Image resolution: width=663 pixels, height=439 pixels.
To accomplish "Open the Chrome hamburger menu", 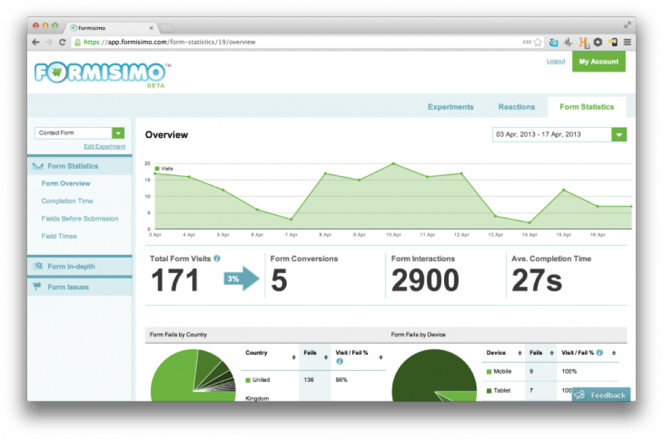I will pyautogui.click(x=627, y=42).
